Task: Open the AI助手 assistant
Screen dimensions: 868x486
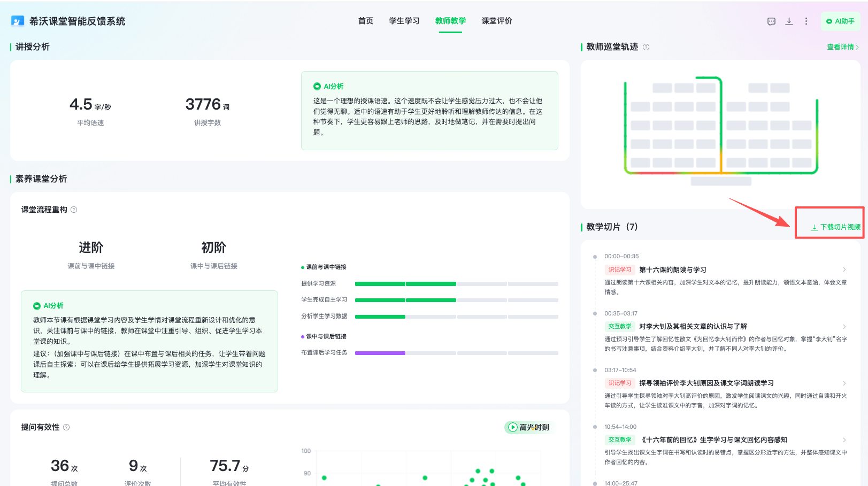Action: click(x=840, y=21)
